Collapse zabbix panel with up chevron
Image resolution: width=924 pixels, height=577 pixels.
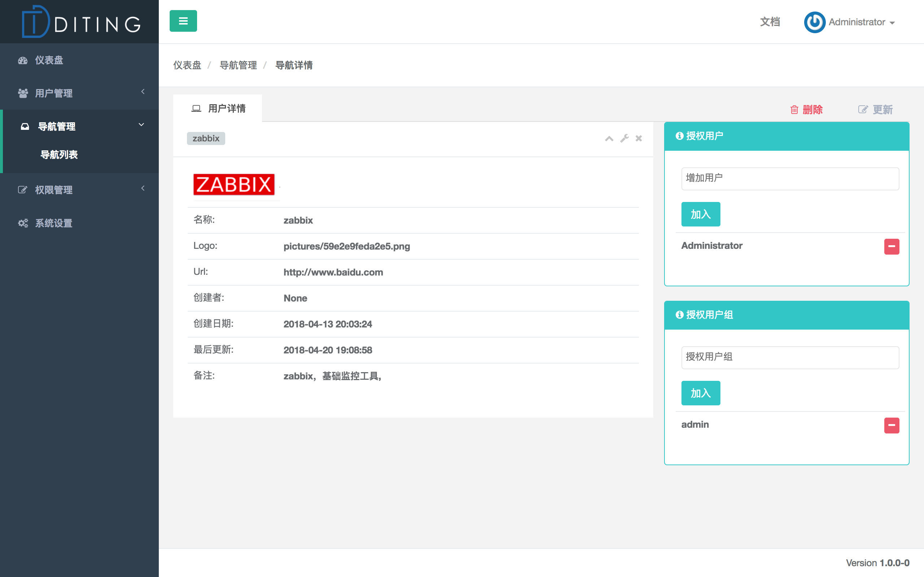click(609, 138)
